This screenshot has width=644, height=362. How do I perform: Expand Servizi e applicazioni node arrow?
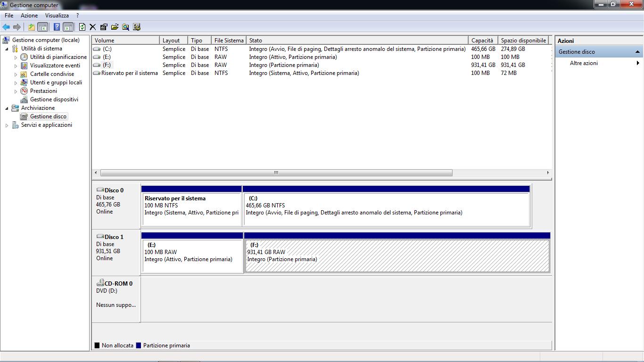point(7,125)
